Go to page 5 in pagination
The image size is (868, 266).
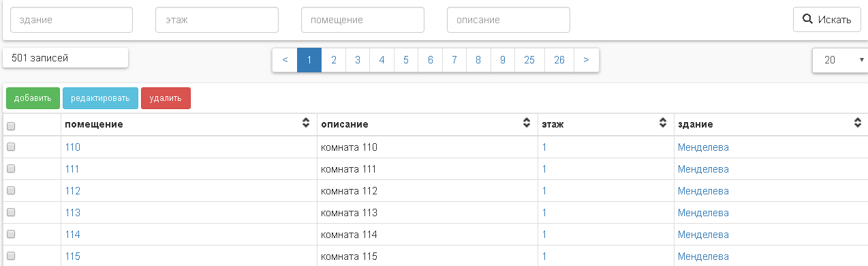(x=406, y=60)
